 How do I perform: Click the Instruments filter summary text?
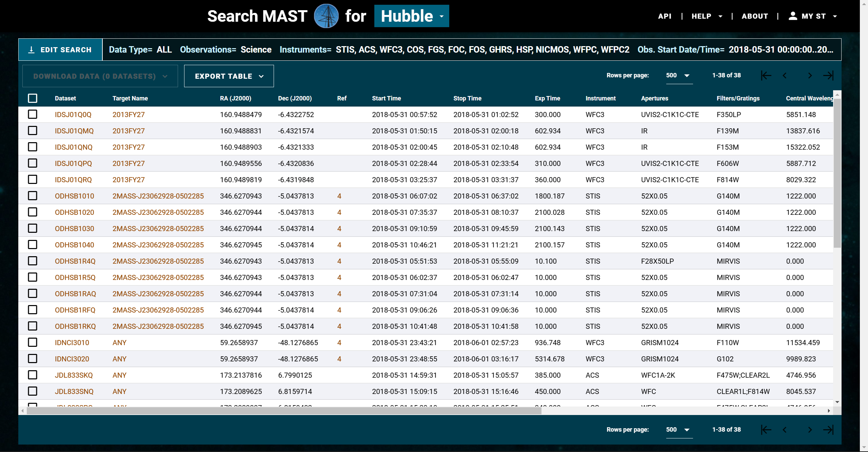point(454,50)
